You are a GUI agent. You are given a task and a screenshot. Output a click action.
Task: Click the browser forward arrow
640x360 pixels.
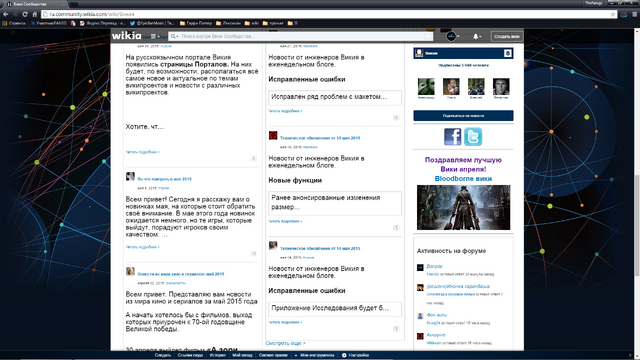[15, 14]
